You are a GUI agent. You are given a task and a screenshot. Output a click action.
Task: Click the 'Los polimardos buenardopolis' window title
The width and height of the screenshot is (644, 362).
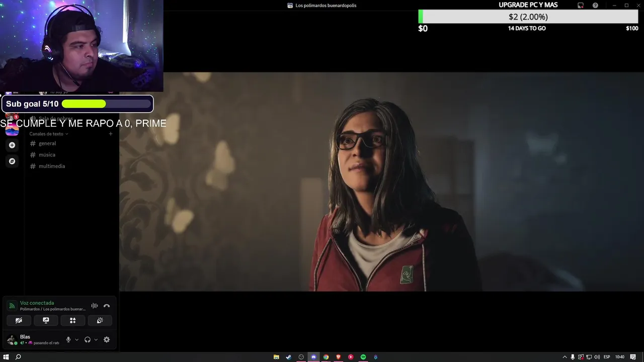[326, 6]
